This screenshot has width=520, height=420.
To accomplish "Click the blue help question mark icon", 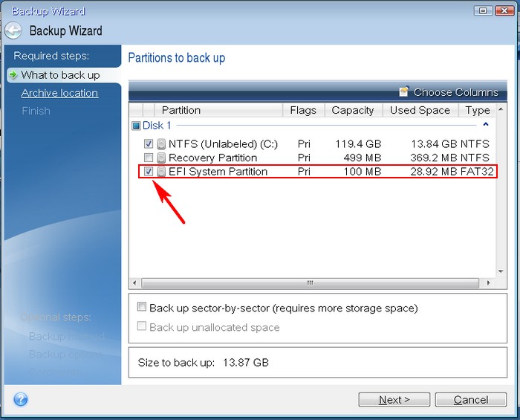I will tap(21, 399).
